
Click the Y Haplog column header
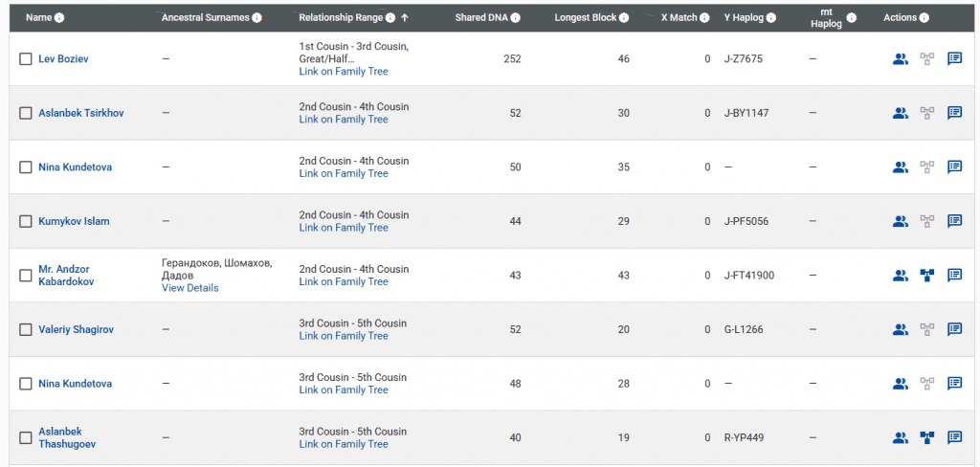pos(745,18)
